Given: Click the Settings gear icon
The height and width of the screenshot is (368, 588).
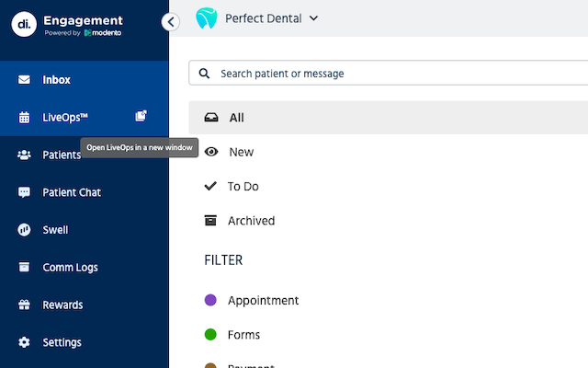Looking at the screenshot, I should (25, 342).
